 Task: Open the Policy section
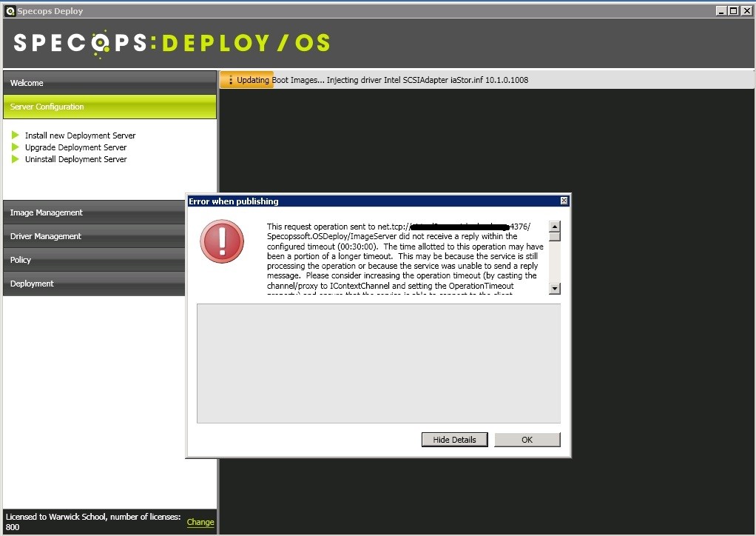click(94, 260)
